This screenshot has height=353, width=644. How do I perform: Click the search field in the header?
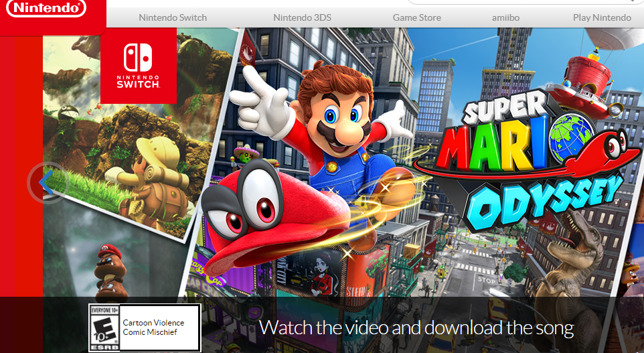point(526,1)
